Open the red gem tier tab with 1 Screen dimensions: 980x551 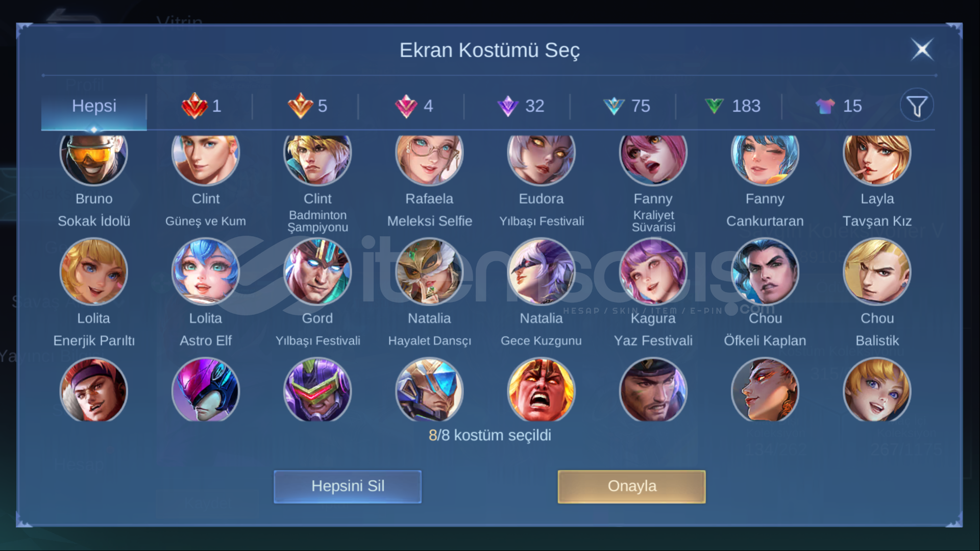coord(202,106)
